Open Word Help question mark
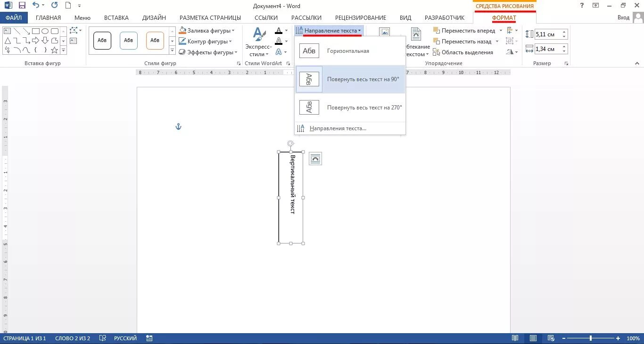The height and width of the screenshot is (344, 644). (582, 5)
